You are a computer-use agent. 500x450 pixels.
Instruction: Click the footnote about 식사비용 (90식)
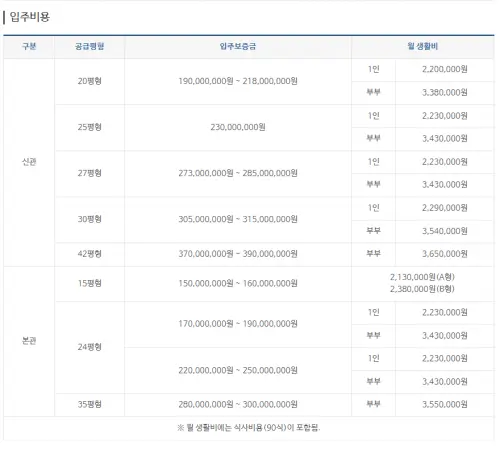249,428
